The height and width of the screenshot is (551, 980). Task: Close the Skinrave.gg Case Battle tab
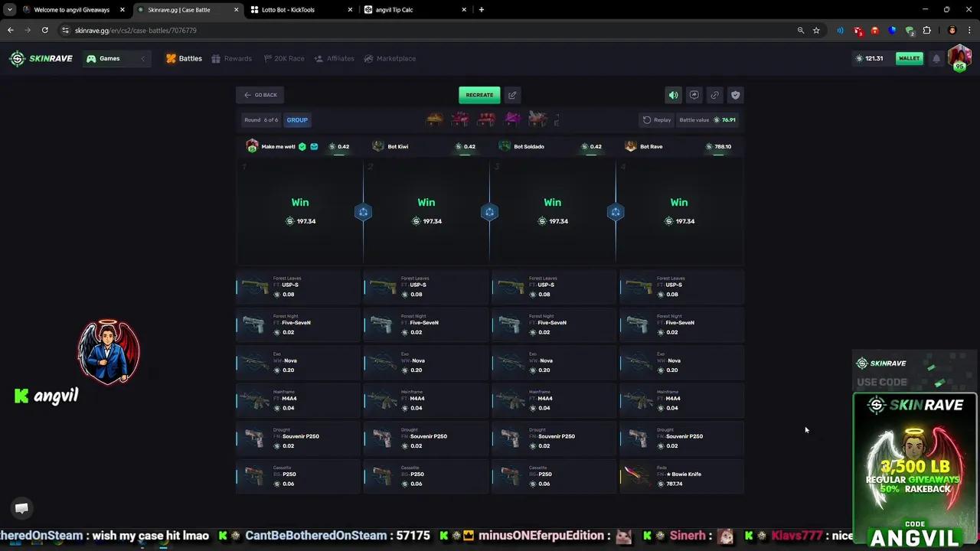point(236,10)
